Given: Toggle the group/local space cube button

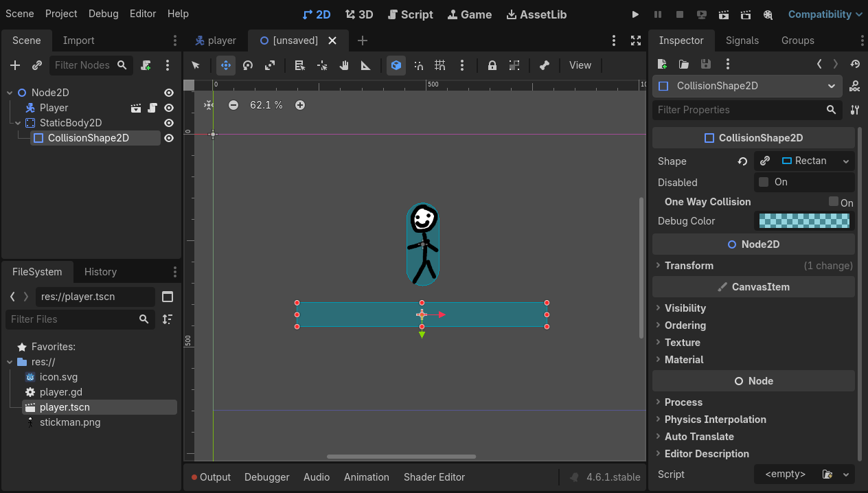Looking at the screenshot, I should [396, 65].
